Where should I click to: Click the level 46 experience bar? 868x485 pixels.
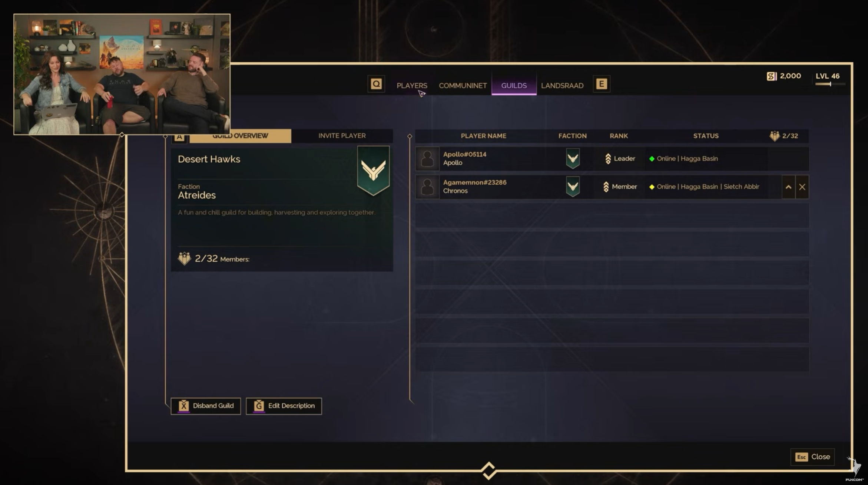(x=830, y=84)
